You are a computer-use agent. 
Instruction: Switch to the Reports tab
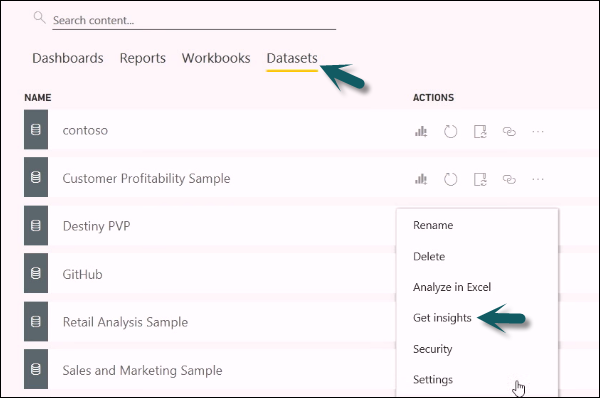tap(143, 58)
